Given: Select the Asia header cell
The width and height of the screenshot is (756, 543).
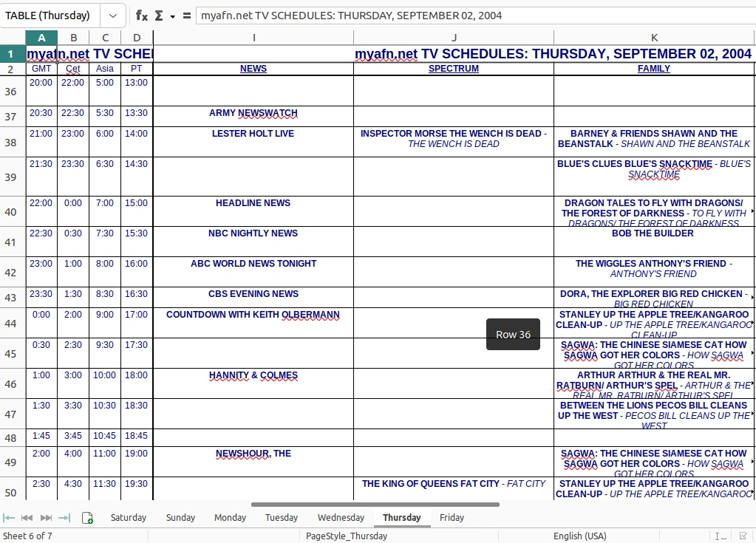Looking at the screenshot, I should tap(105, 69).
